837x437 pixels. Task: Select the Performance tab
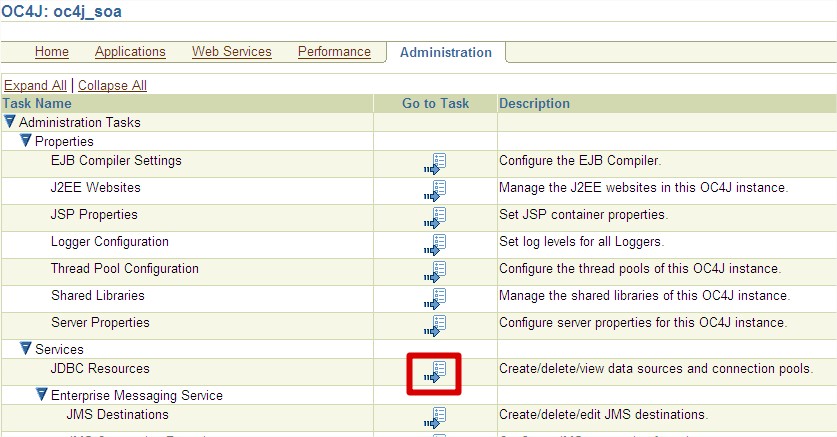(334, 52)
